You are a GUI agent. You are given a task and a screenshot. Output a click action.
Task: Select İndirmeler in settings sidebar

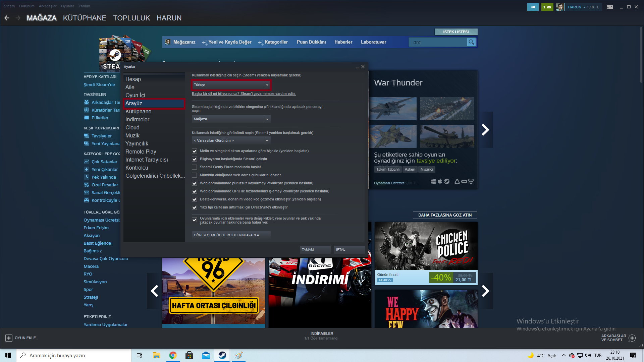coord(137,120)
